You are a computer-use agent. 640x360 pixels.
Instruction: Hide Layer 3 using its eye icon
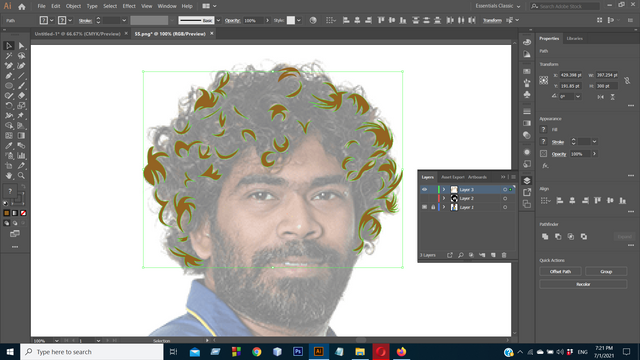[424, 189]
